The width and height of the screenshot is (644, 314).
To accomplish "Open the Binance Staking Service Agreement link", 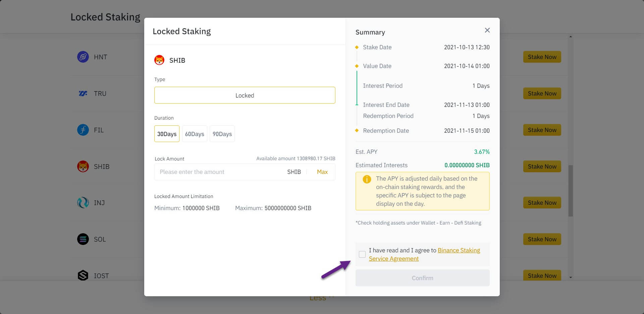I will [425, 254].
